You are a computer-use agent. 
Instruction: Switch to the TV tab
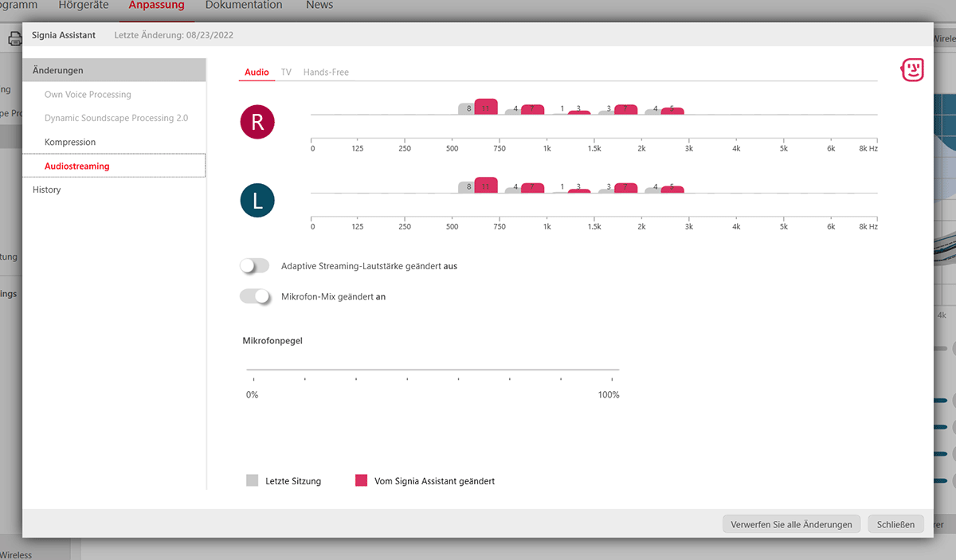click(286, 71)
